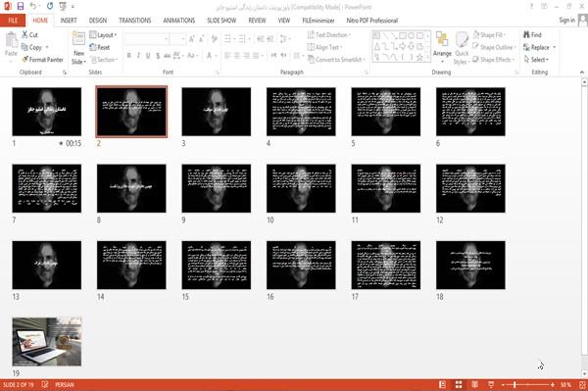Select slide 19 laptop thumbnail
This screenshot has width=588, height=391.
point(46,342)
